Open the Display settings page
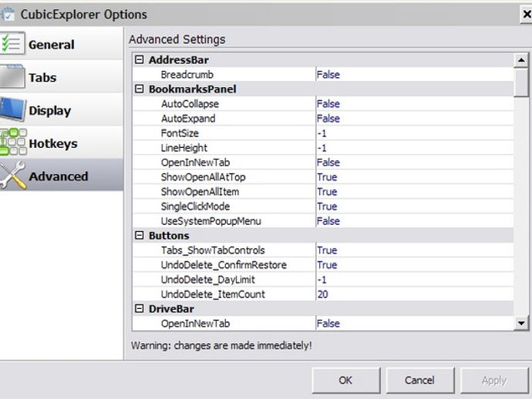Image resolution: width=532 pixels, height=399 pixels. click(62, 110)
